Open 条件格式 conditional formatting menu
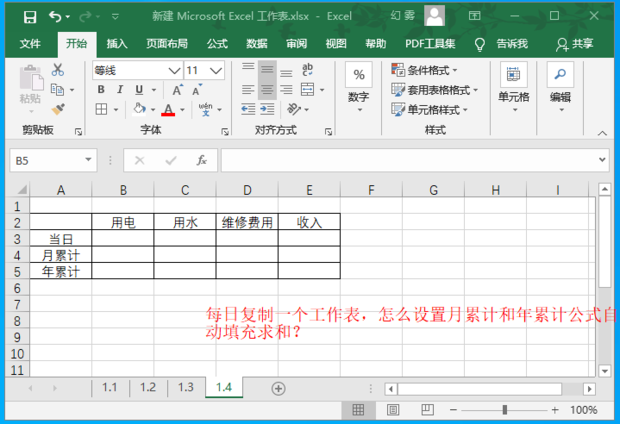 pos(424,70)
